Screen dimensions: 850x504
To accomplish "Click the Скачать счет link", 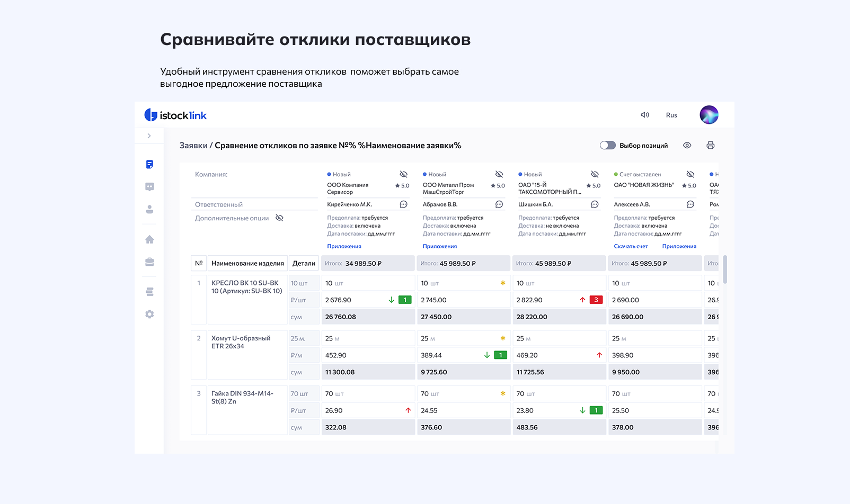I will [x=631, y=246].
